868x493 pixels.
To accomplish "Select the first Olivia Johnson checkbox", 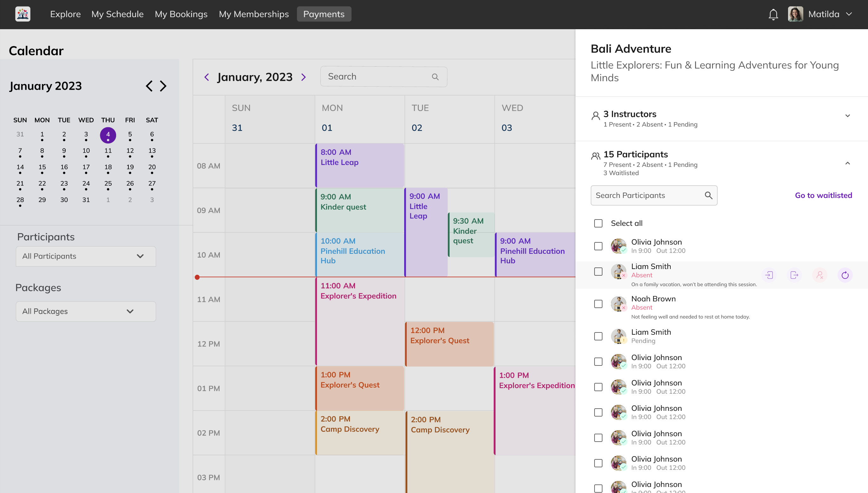I will click(x=598, y=246).
